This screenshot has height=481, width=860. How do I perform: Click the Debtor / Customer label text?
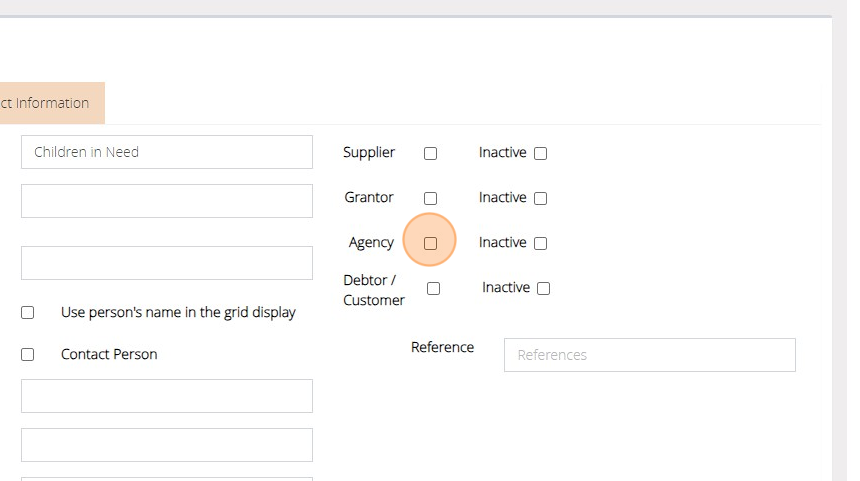click(x=374, y=290)
